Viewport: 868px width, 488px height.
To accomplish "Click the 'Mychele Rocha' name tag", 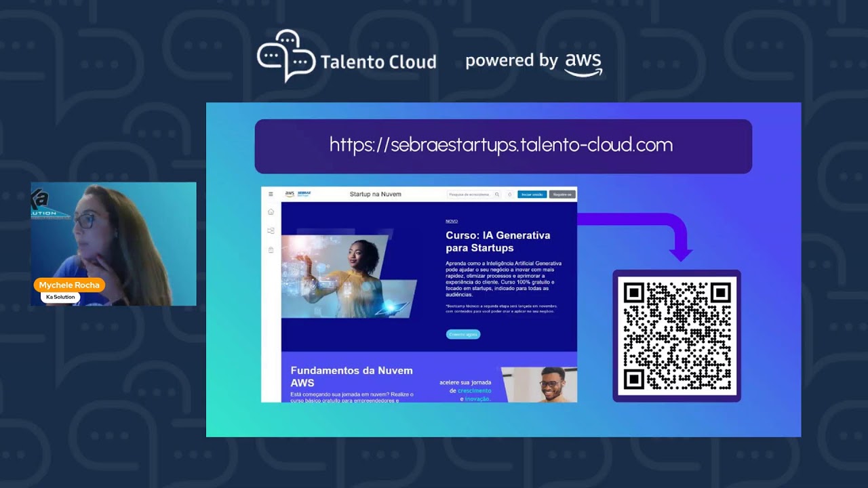I will [69, 285].
